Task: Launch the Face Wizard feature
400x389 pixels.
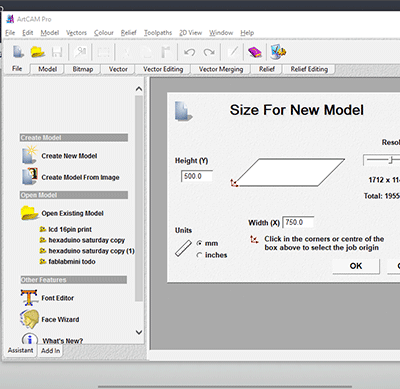Action: click(60, 319)
